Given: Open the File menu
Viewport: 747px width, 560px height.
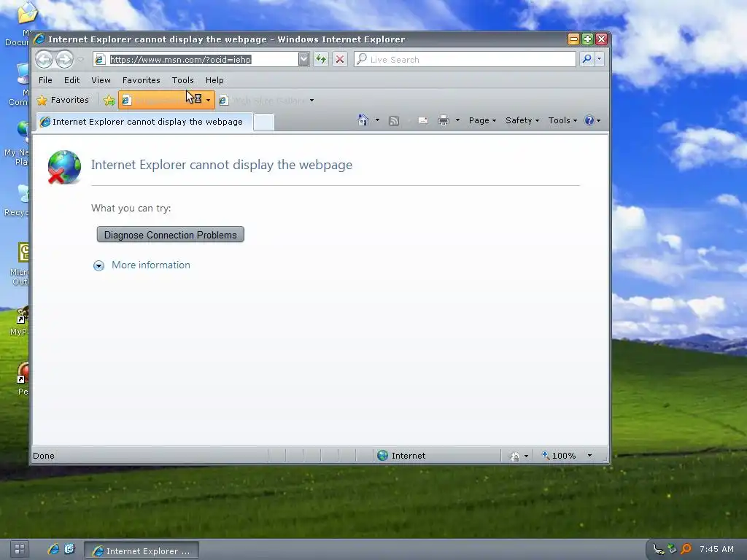Looking at the screenshot, I should click(45, 80).
